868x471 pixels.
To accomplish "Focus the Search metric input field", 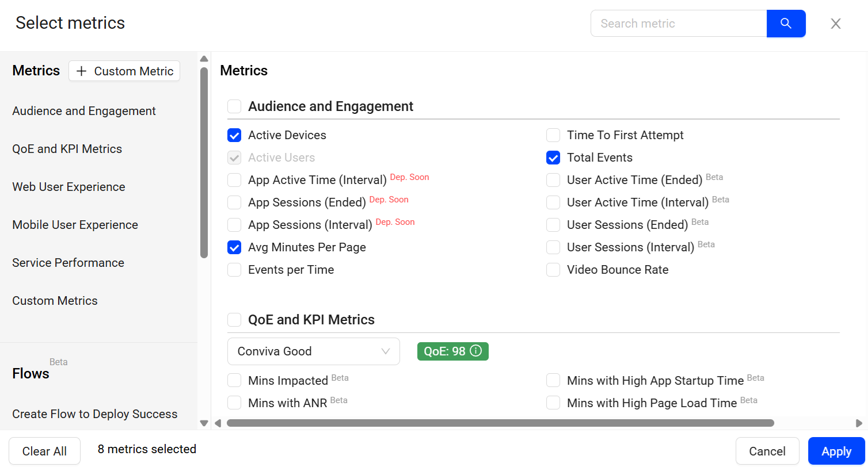I will [x=679, y=24].
